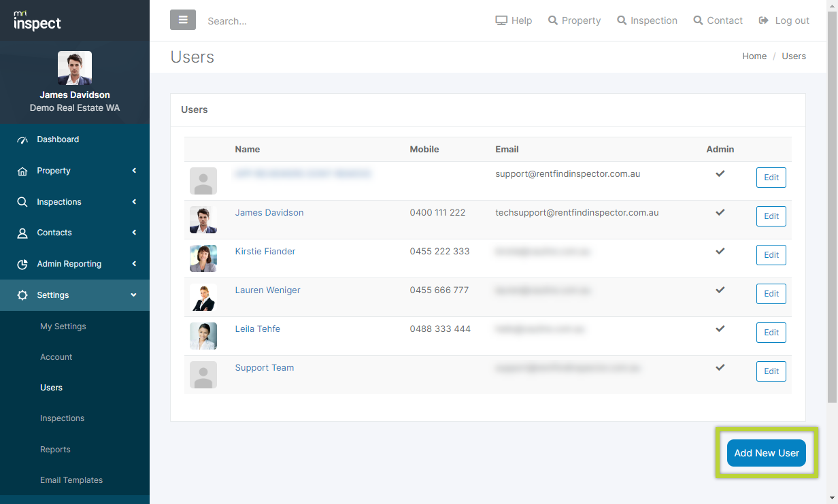Viewport: 838px width, 504px height.
Task: Expand the Inspections menu chevron
Action: coord(134,202)
